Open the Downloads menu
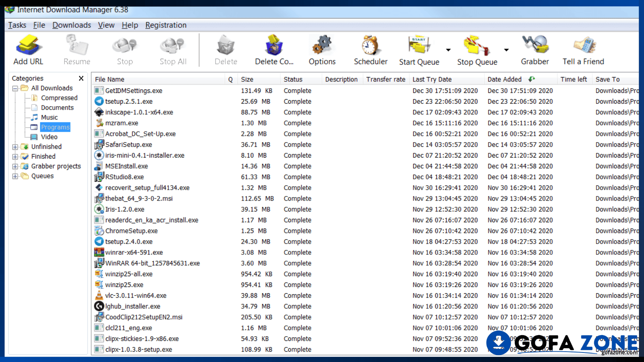644x362 pixels. tap(71, 25)
